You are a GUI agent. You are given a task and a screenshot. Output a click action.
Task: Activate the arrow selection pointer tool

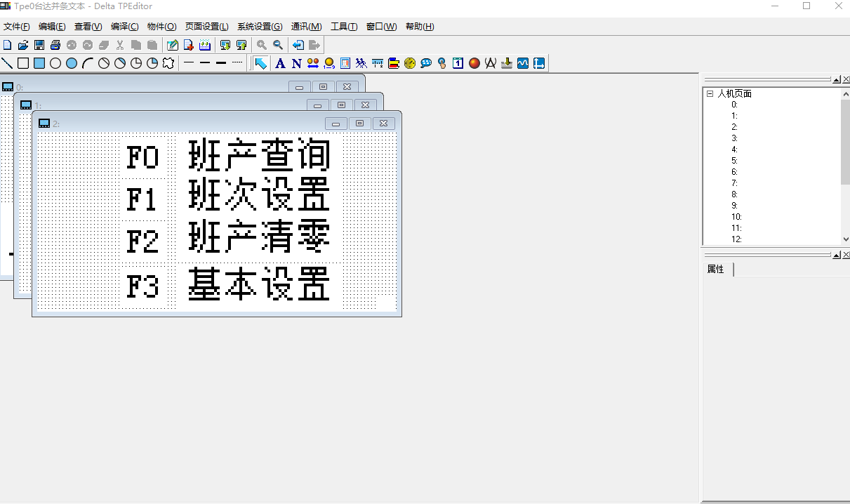point(261,63)
